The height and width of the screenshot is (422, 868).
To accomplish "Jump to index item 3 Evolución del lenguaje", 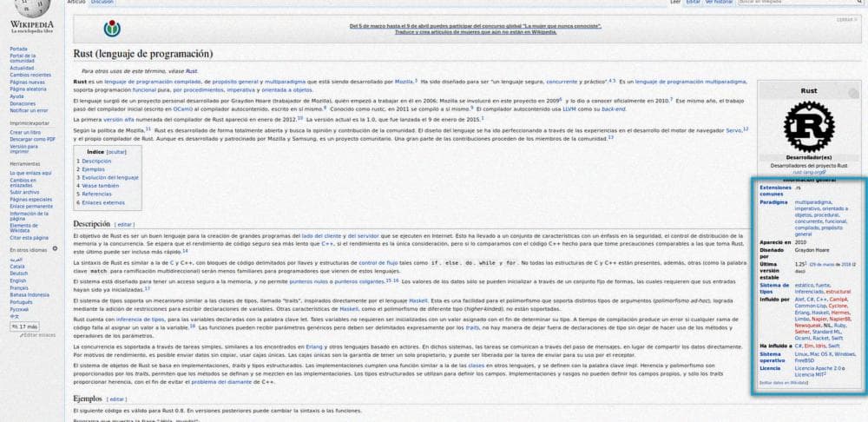I will click(x=108, y=178).
